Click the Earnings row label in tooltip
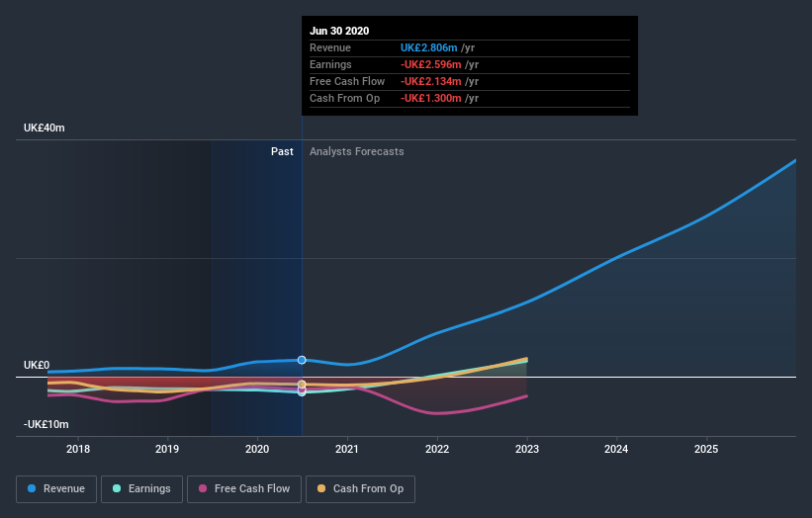This screenshot has width=812, height=518. (x=330, y=64)
